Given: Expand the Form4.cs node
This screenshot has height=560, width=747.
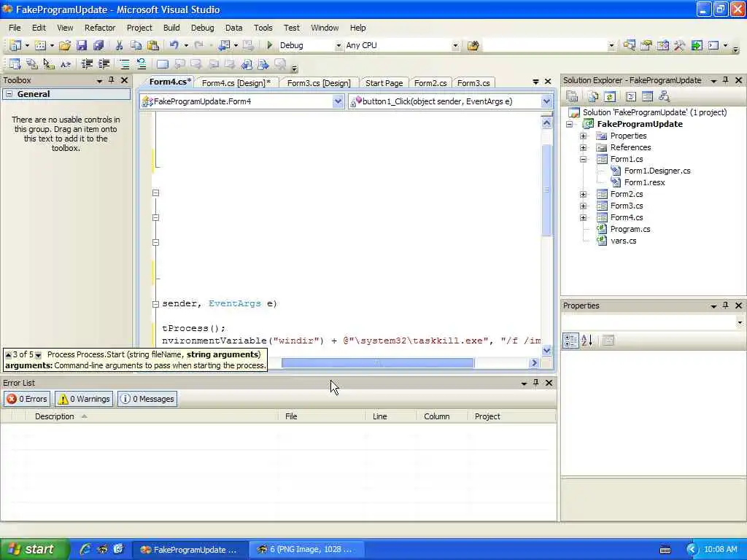Looking at the screenshot, I should pyautogui.click(x=583, y=217).
